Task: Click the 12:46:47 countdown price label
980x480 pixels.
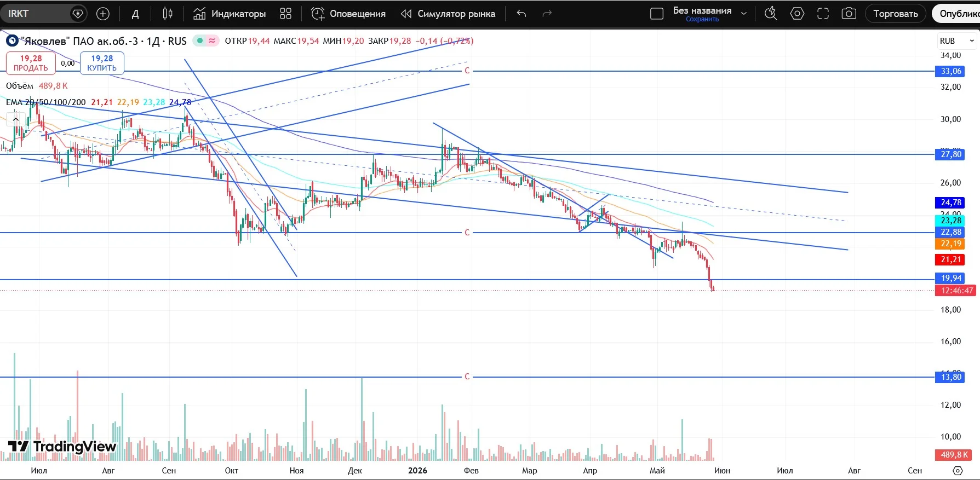Action: tap(956, 291)
